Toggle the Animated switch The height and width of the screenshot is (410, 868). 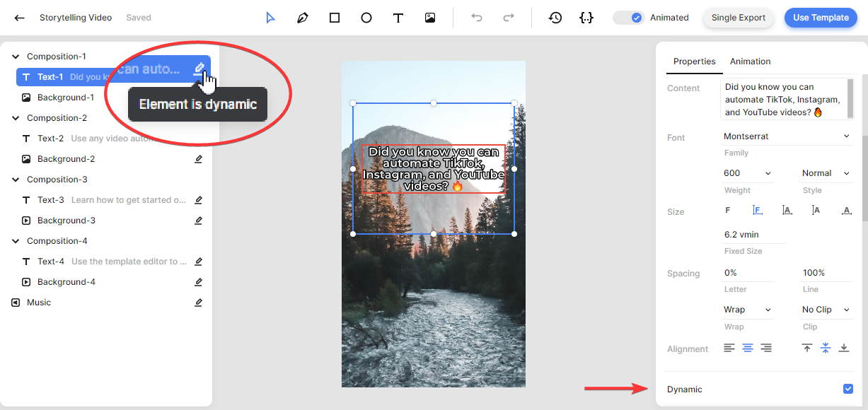click(x=628, y=18)
